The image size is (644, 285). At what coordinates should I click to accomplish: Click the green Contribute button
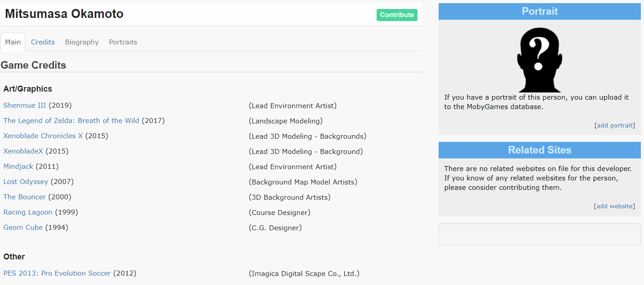click(x=397, y=15)
